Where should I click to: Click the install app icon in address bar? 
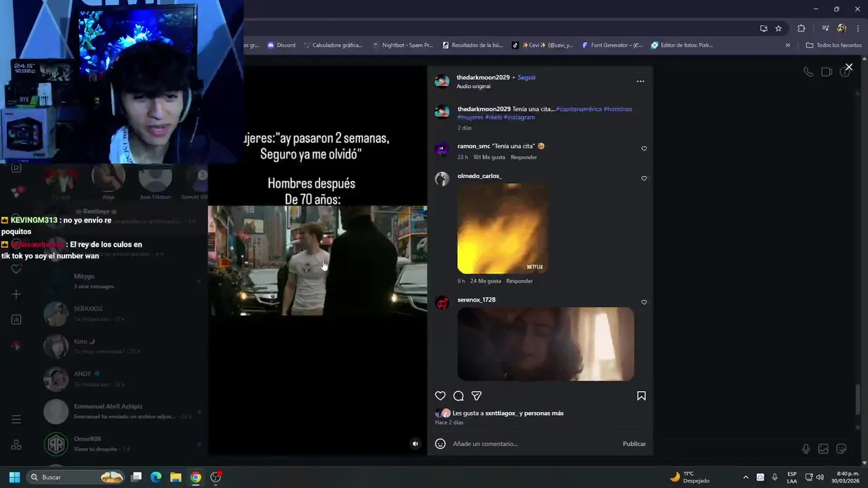pyautogui.click(x=764, y=28)
